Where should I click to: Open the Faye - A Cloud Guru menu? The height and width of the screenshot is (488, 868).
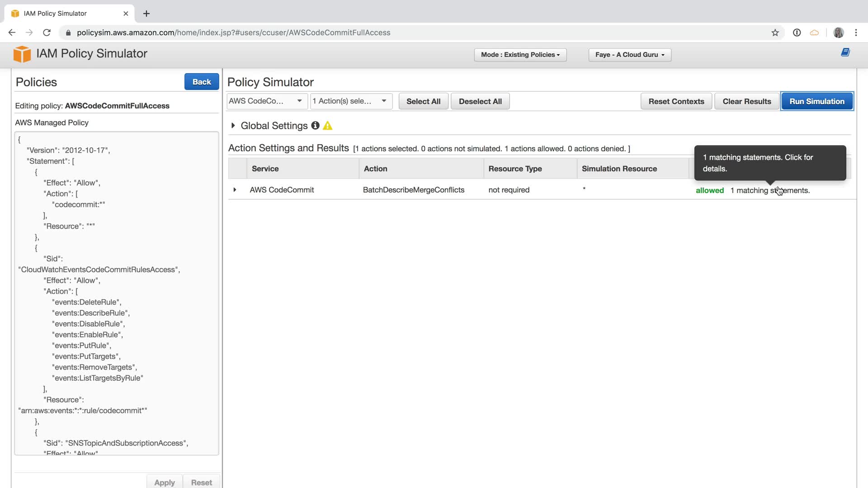tap(629, 55)
